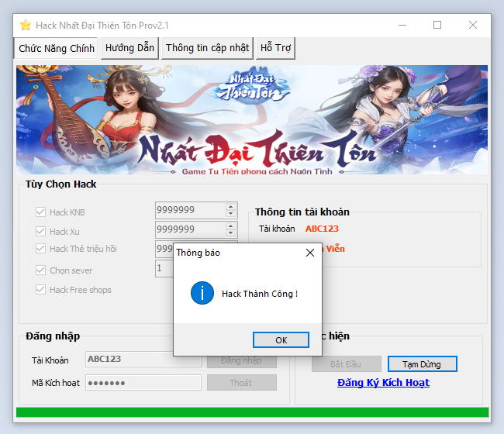Click the blue info icon in the dialog
Viewport: 504px width, 434px height.
click(202, 293)
